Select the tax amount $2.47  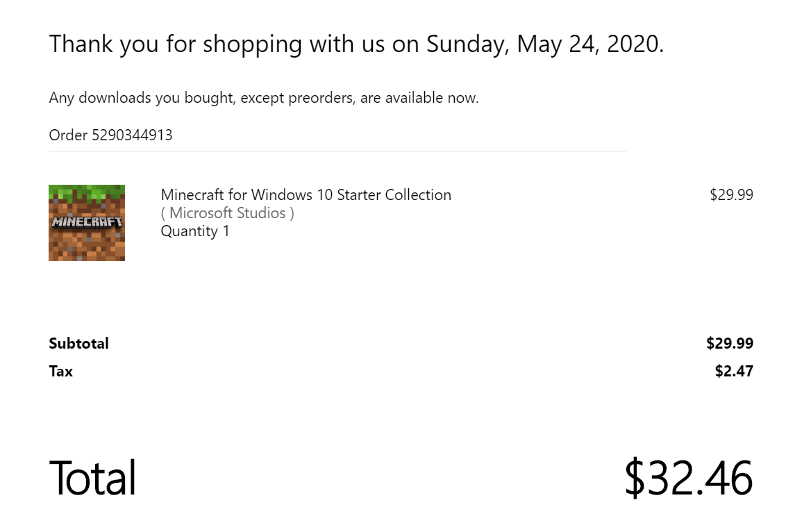[x=733, y=372]
